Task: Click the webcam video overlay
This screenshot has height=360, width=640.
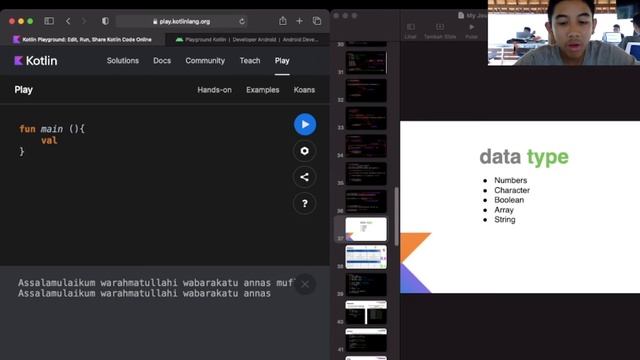Action: 564,33
